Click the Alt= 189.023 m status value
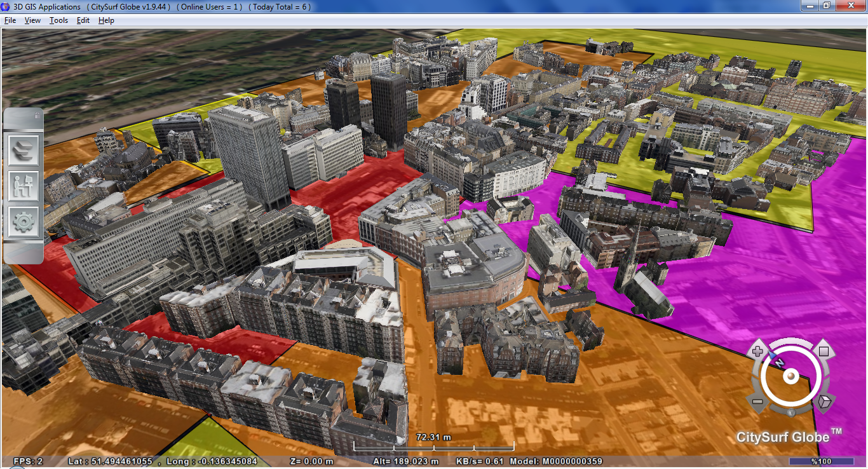The image size is (868, 469). tap(406, 461)
